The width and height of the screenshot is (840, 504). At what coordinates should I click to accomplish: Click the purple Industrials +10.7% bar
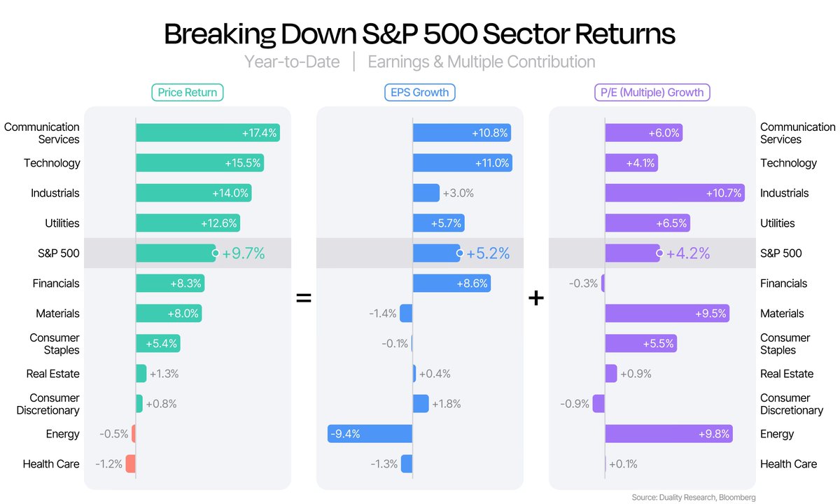[x=674, y=193]
